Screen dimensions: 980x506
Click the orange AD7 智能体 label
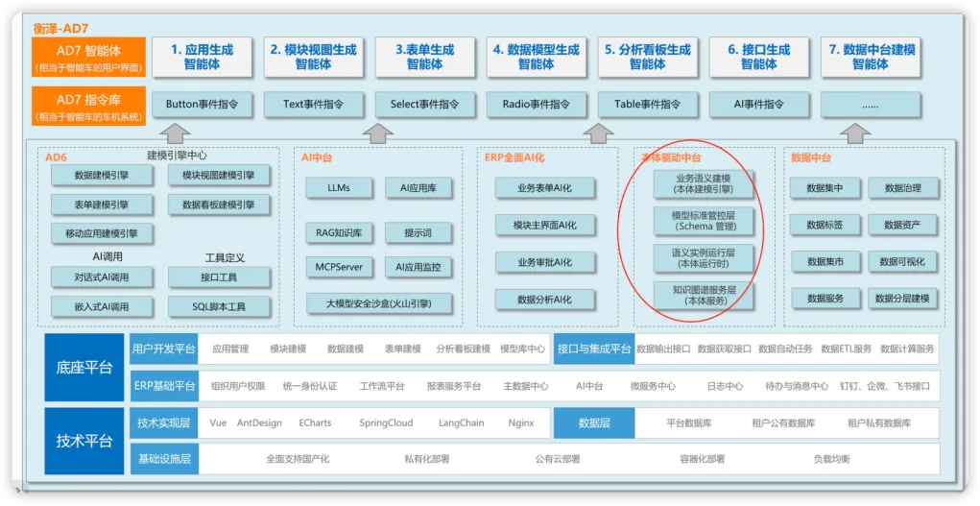coord(88,57)
